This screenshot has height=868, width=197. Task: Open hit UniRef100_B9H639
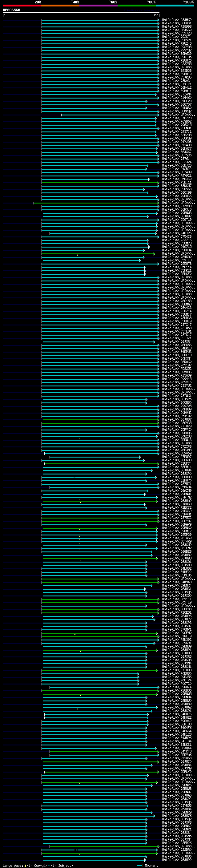click(x=177, y=54)
